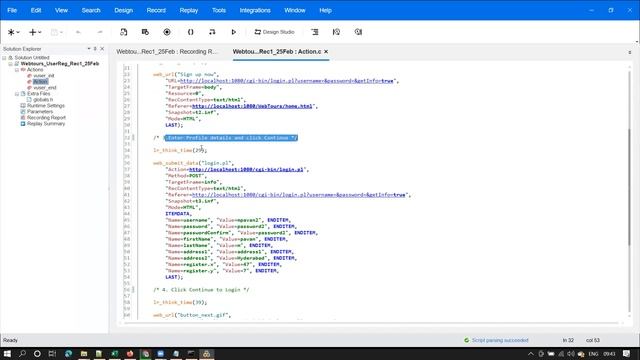640x360 pixels.
Task: Open the Search menu
Action: (x=91, y=10)
